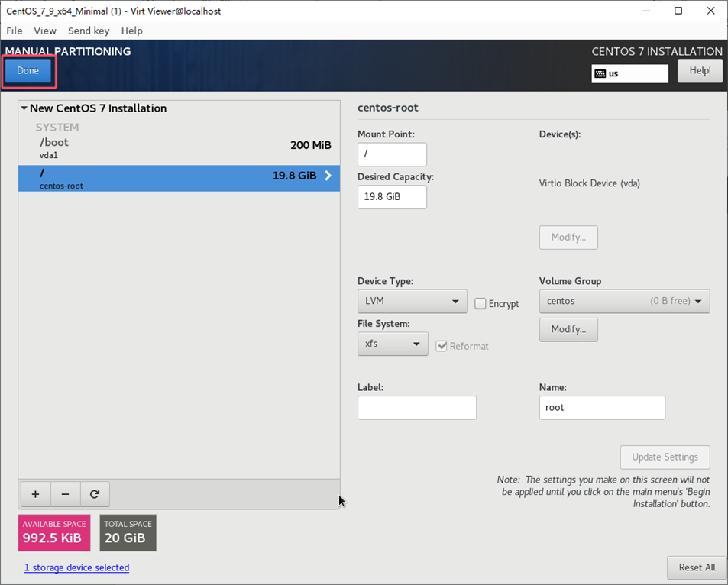Click the TOTAL SPACE 20 GiB box
Image resolution: width=728 pixels, height=585 pixels.
pyautogui.click(x=128, y=532)
